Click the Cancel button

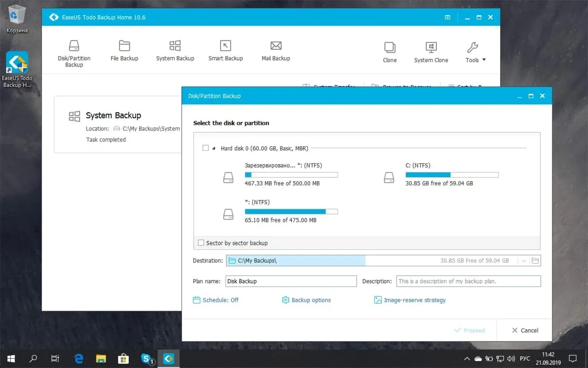pyautogui.click(x=524, y=330)
